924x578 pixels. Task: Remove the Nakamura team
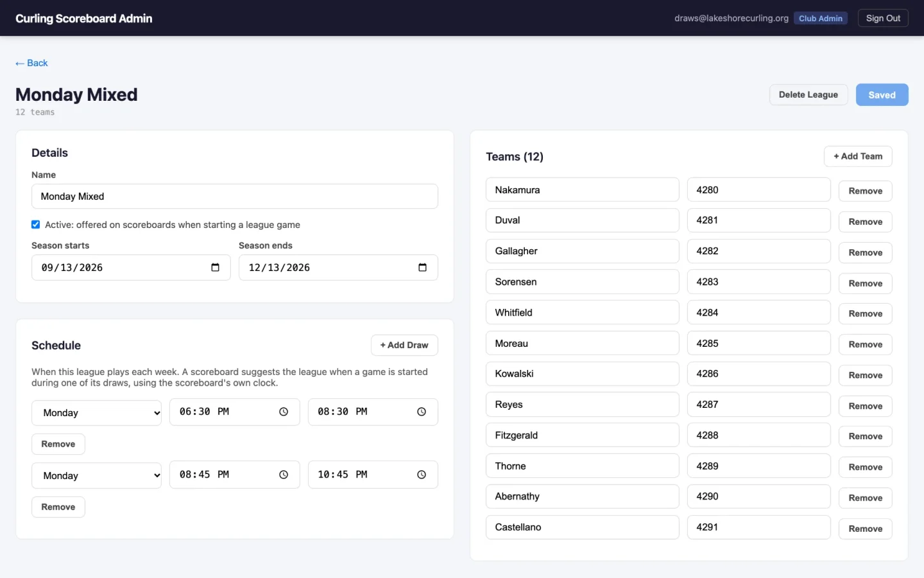pyautogui.click(x=865, y=191)
